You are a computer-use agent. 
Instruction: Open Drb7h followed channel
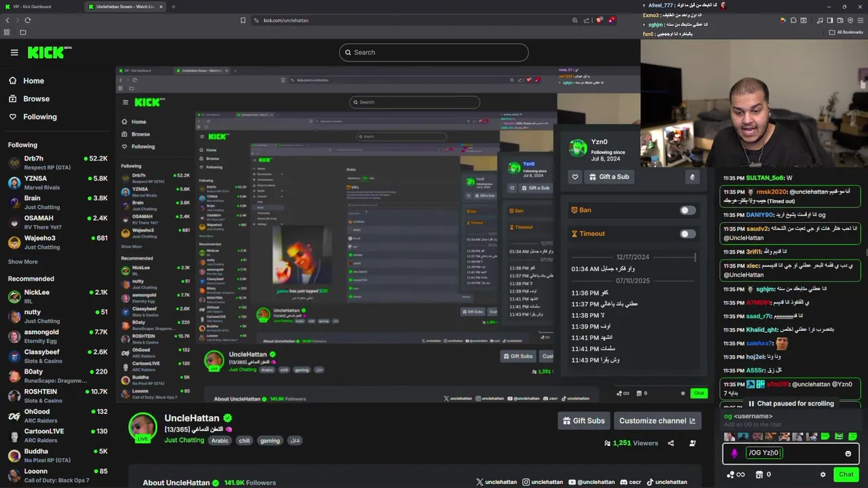tap(58, 163)
